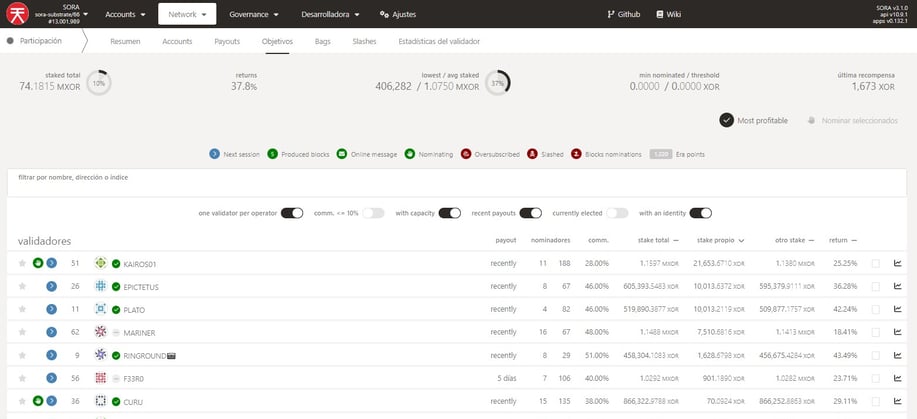Star the F33R0 validator
917x419 pixels.
[22, 378]
